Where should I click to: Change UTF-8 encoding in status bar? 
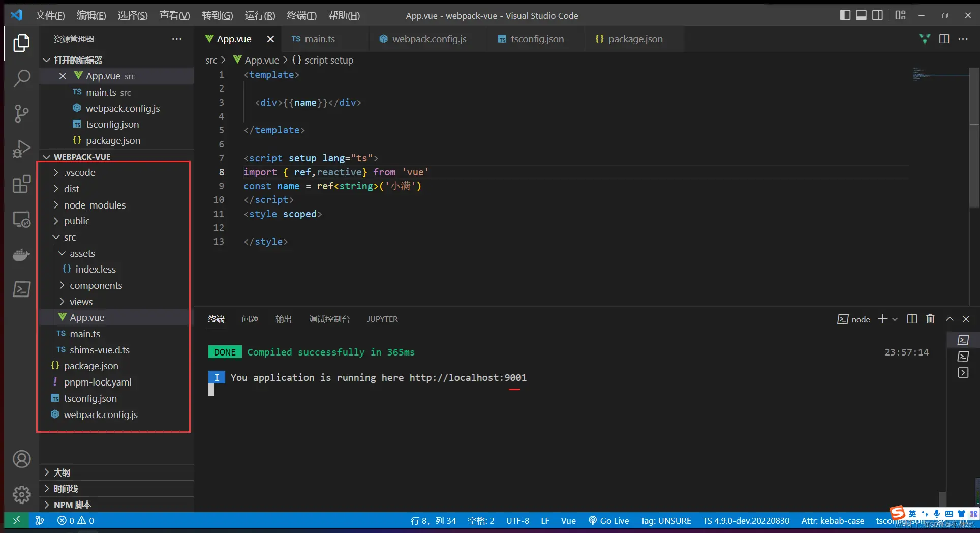(x=517, y=520)
